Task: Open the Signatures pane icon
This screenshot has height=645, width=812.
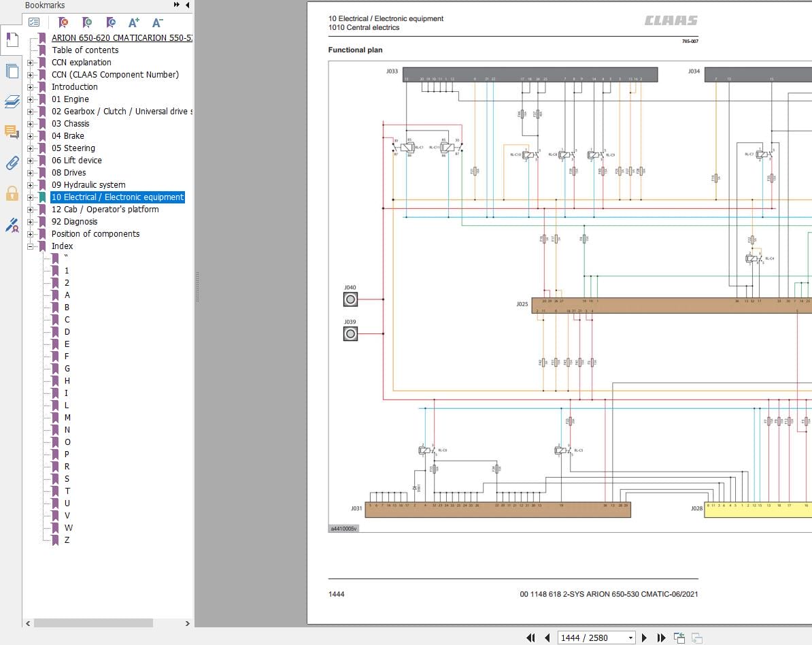Action: (x=12, y=225)
